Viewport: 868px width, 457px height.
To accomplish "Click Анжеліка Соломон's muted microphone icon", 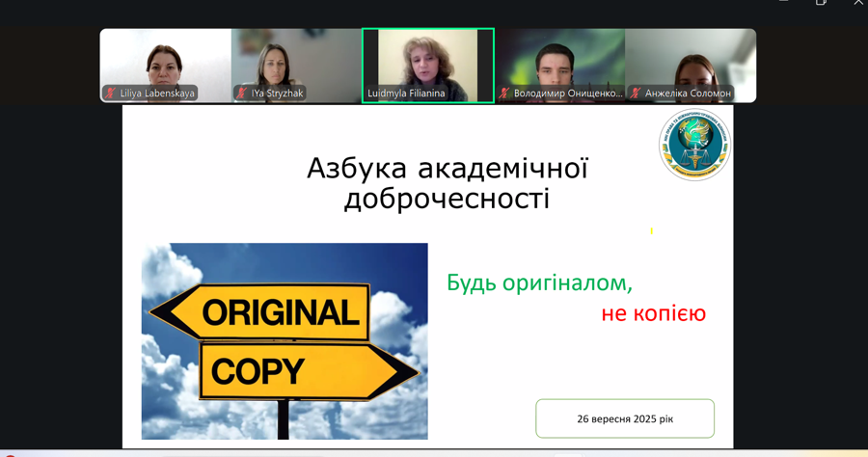I will 636,94.
